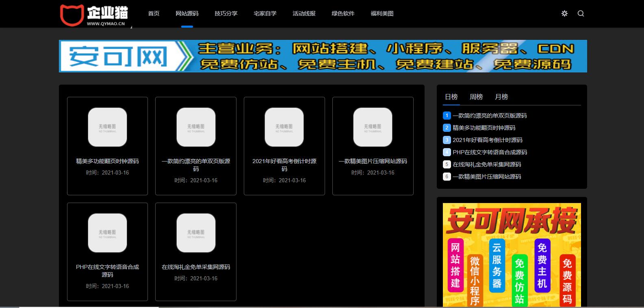Screen dimensions: 644x308
Task: Open the 网站源码 navigation item
Action: (187, 13)
